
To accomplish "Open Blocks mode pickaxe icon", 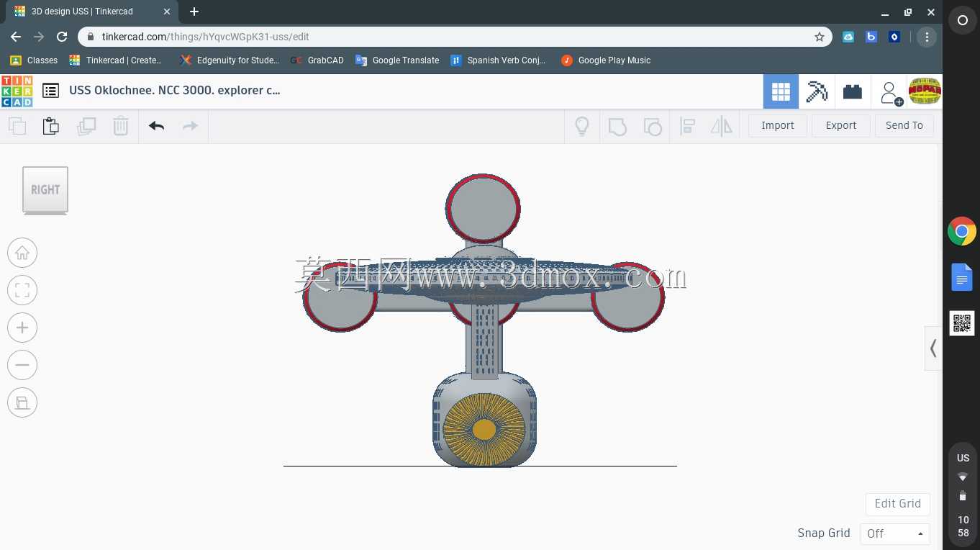I will (x=817, y=91).
